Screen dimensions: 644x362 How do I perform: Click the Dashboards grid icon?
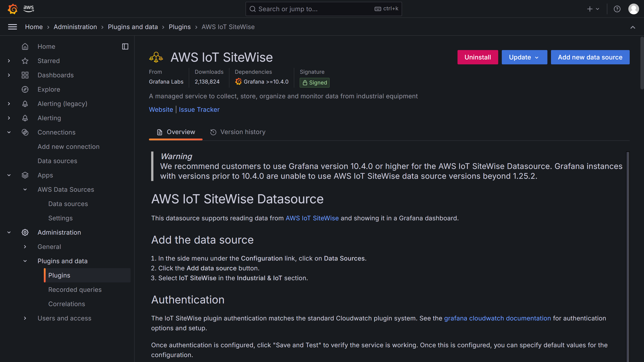(25, 75)
